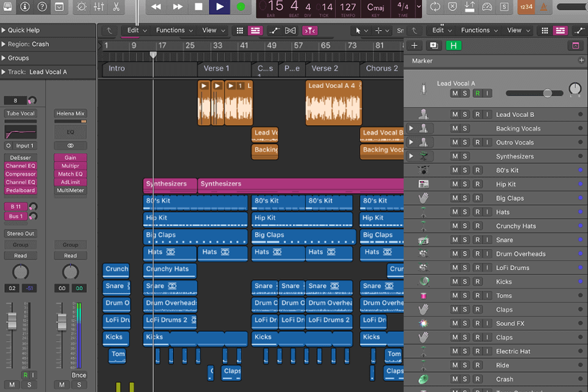This screenshot has width=588, height=392.
Task: Click the scissors Editors icon
Action: (115, 7)
